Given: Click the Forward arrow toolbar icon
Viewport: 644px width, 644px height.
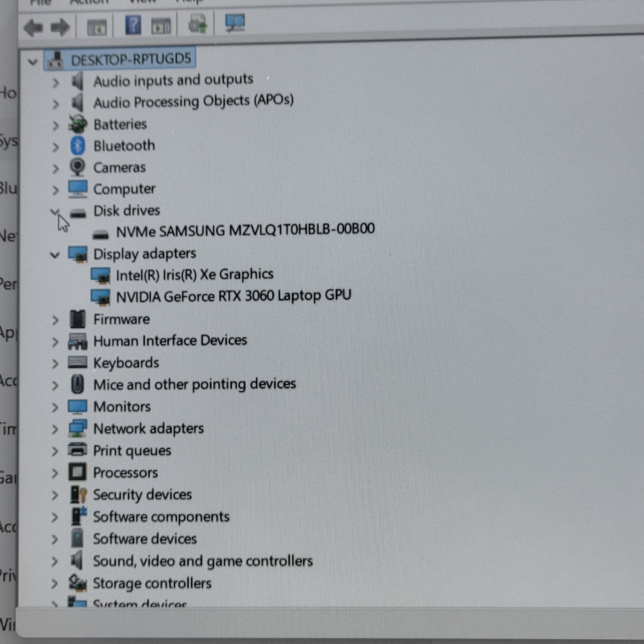Looking at the screenshot, I should point(60,28).
